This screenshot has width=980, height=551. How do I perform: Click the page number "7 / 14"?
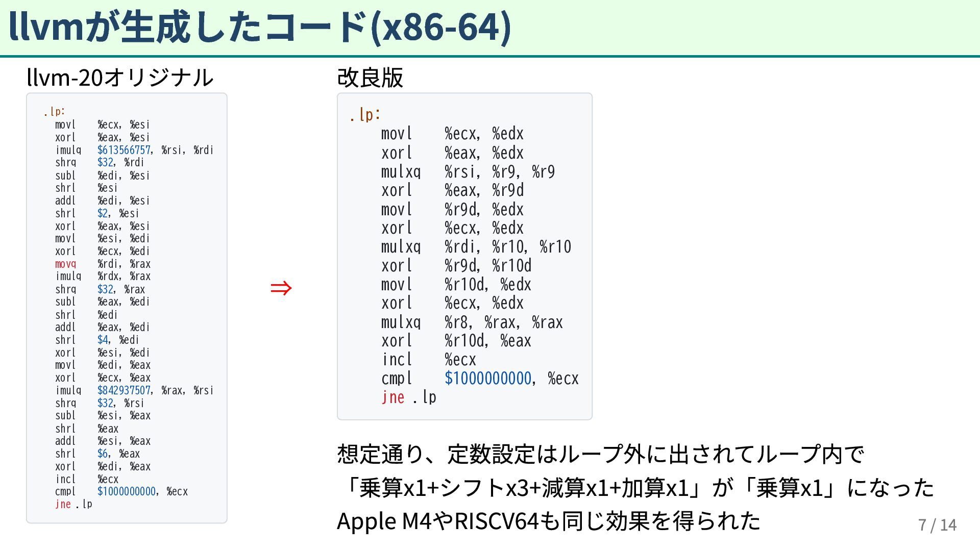click(x=937, y=524)
